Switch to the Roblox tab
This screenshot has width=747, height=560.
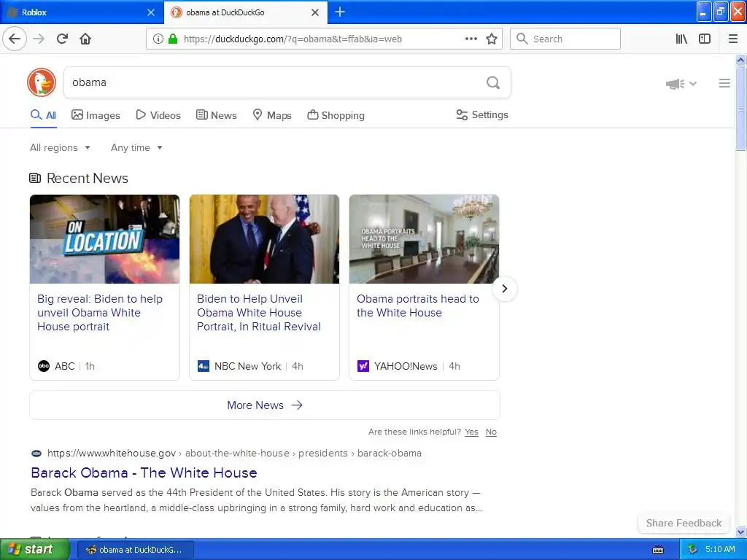coord(82,12)
